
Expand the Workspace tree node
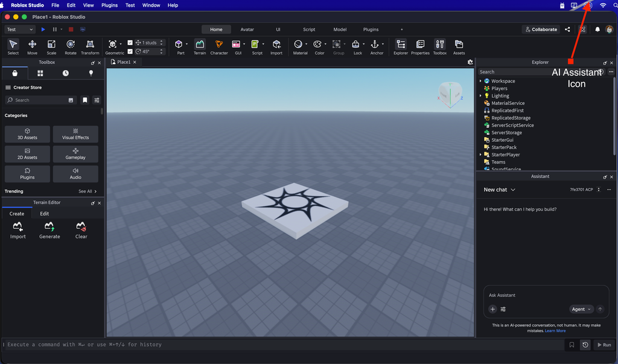pos(480,81)
